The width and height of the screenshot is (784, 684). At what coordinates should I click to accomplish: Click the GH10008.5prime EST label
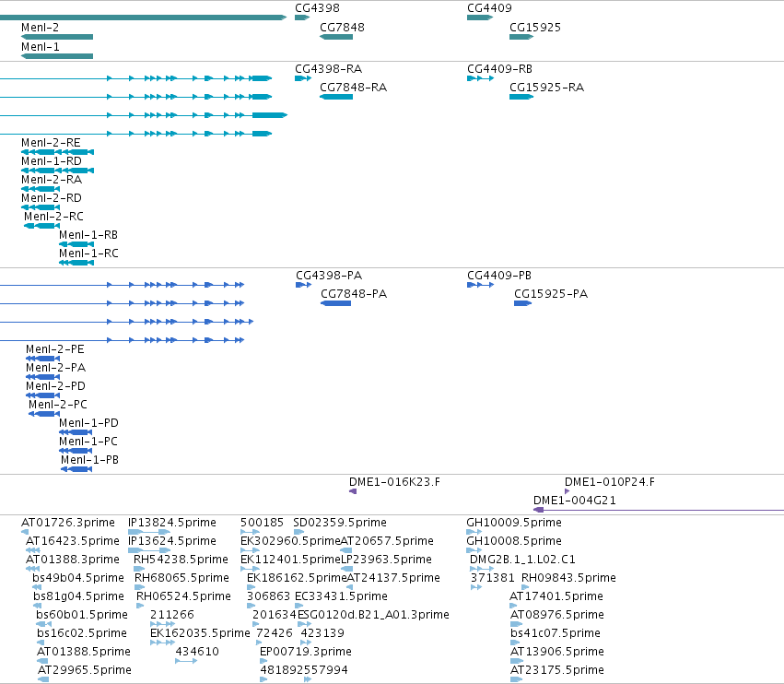point(514,541)
